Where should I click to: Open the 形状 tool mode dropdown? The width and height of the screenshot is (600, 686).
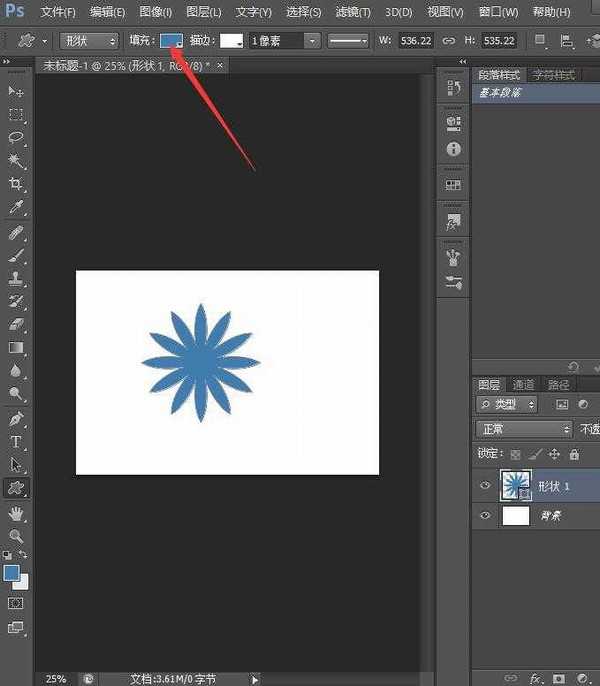[89, 41]
